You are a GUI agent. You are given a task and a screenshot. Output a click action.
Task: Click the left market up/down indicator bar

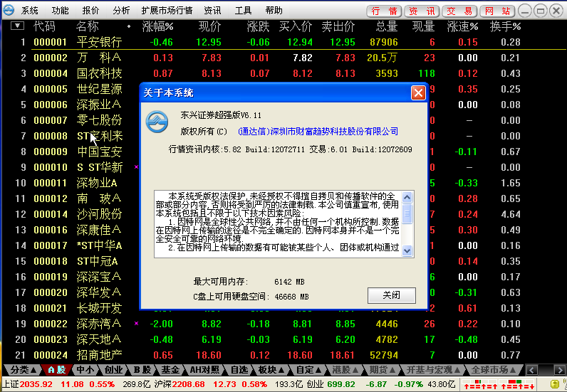[480, 384]
